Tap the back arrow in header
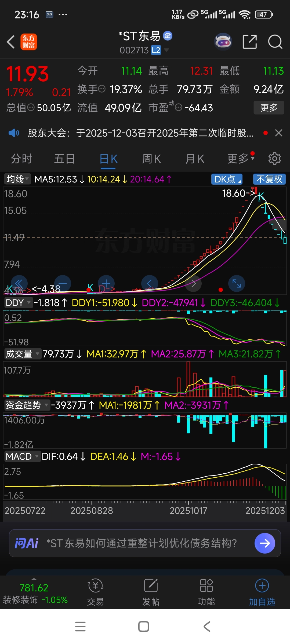The height and width of the screenshot is (644, 290). (x=11, y=42)
